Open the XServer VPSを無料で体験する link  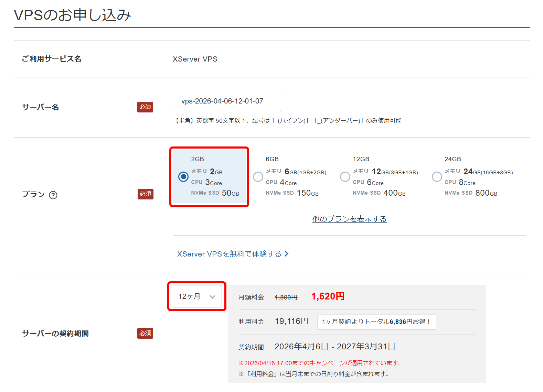point(229,254)
